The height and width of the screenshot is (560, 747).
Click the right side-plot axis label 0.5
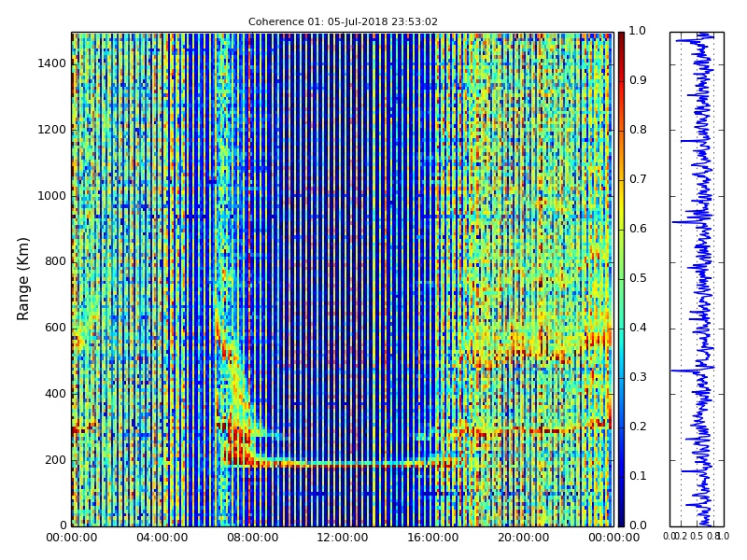(x=697, y=536)
